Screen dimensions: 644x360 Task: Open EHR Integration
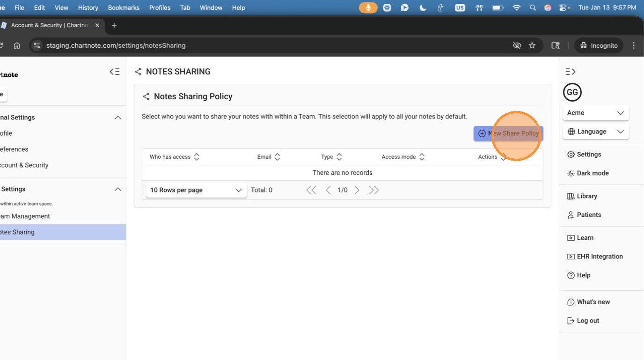click(x=595, y=257)
